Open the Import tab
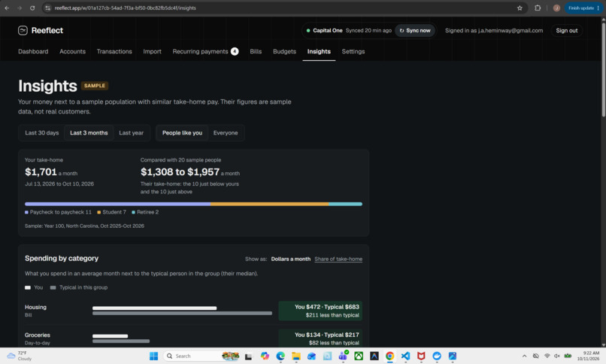The image size is (606, 364). tap(153, 51)
